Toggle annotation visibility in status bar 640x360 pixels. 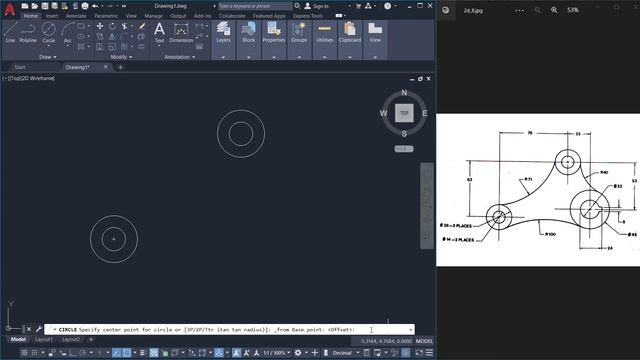coord(236,353)
